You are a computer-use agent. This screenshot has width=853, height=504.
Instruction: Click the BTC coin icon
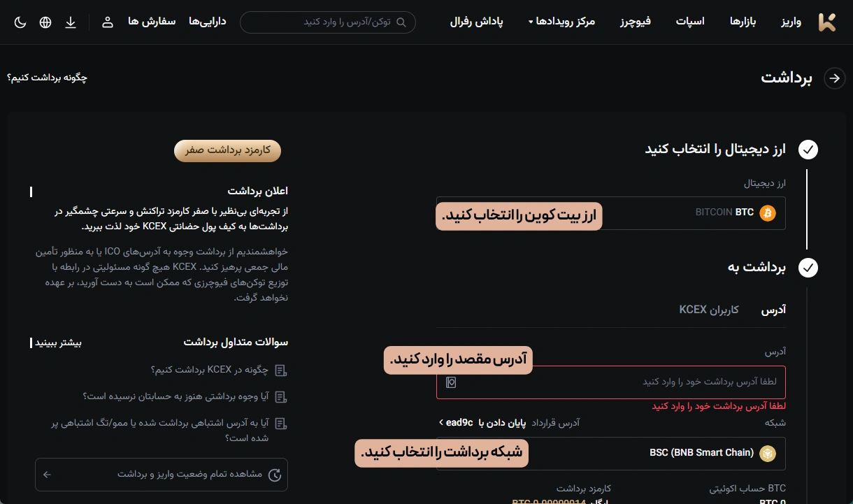[768, 213]
